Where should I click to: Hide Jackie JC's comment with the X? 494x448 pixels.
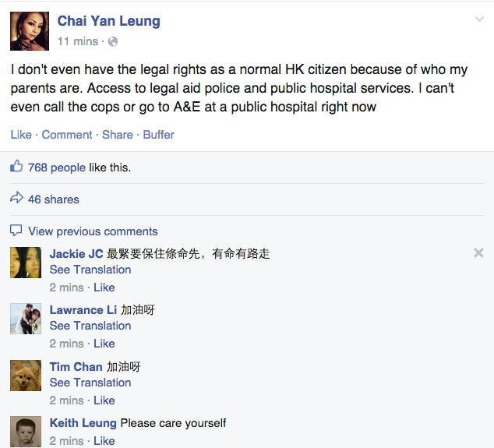click(478, 252)
